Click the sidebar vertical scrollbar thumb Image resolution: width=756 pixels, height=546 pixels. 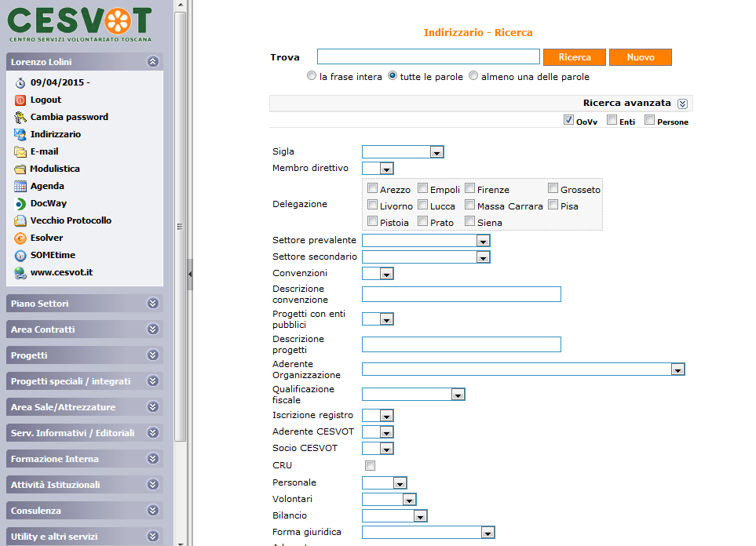[x=180, y=227]
